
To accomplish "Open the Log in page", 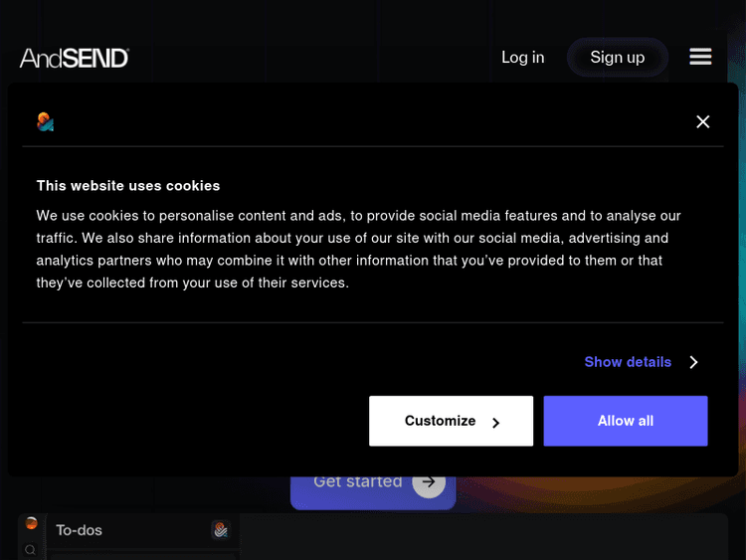I will click(x=522, y=57).
